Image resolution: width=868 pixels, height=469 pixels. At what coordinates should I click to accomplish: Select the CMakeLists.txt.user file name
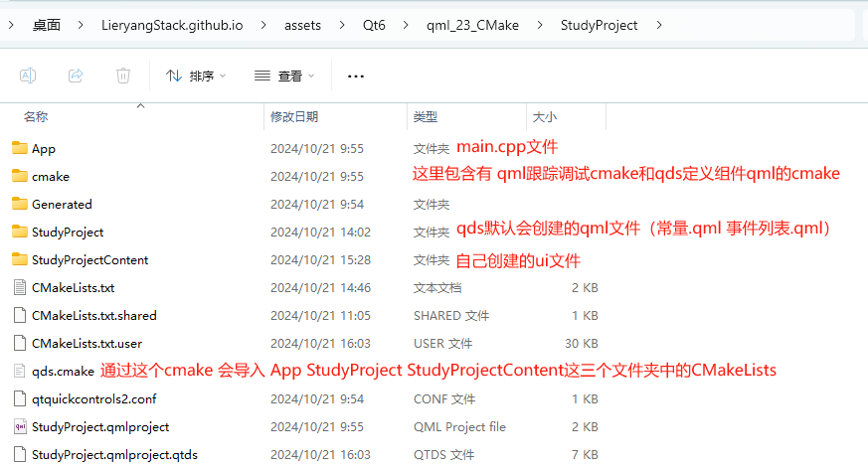tap(87, 344)
